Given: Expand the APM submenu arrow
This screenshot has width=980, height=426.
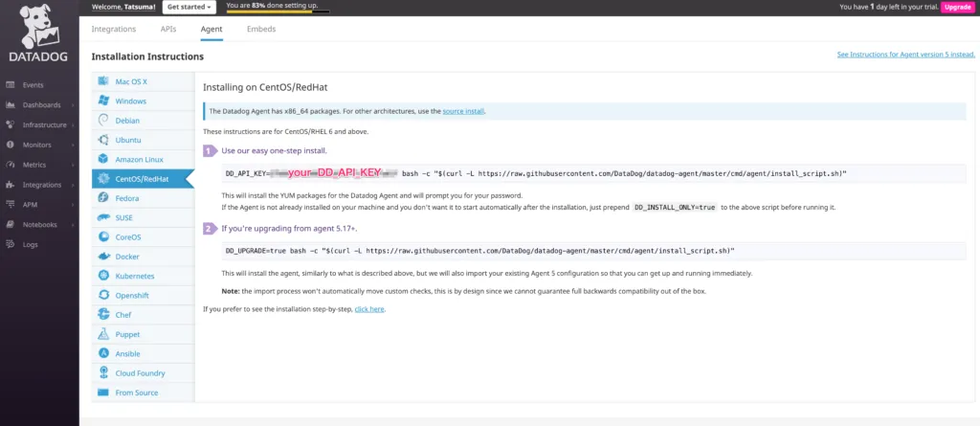Looking at the screenshot, I should point(73,205).
